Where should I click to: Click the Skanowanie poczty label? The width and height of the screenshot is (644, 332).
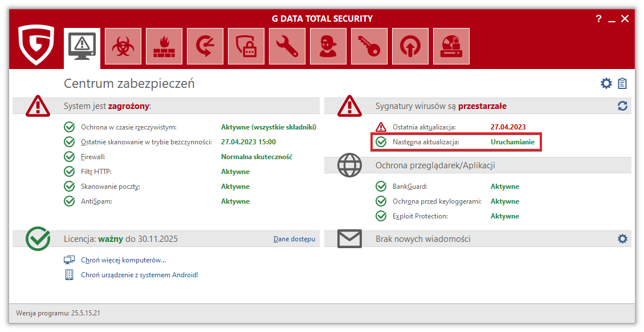111,187
